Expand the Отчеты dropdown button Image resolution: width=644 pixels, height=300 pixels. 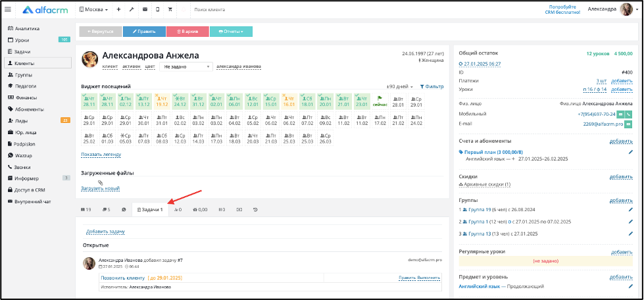[231, 32]
